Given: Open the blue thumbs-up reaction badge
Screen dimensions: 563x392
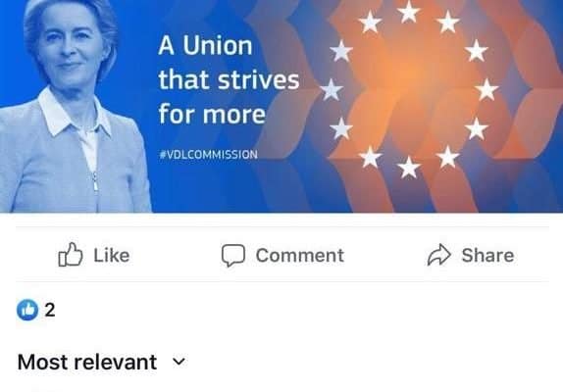Looking at the screenshot, I should (x=27, y=310).
